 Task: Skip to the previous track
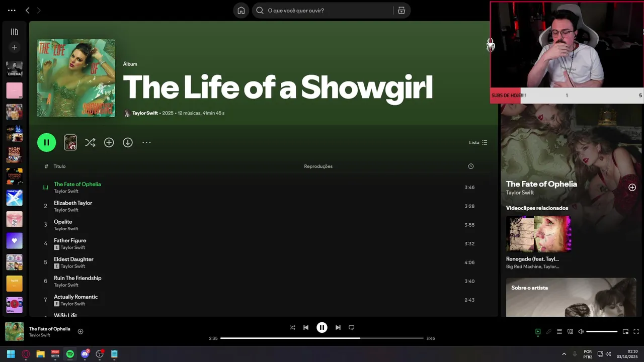pyautogui.click(x=306, y=327)
